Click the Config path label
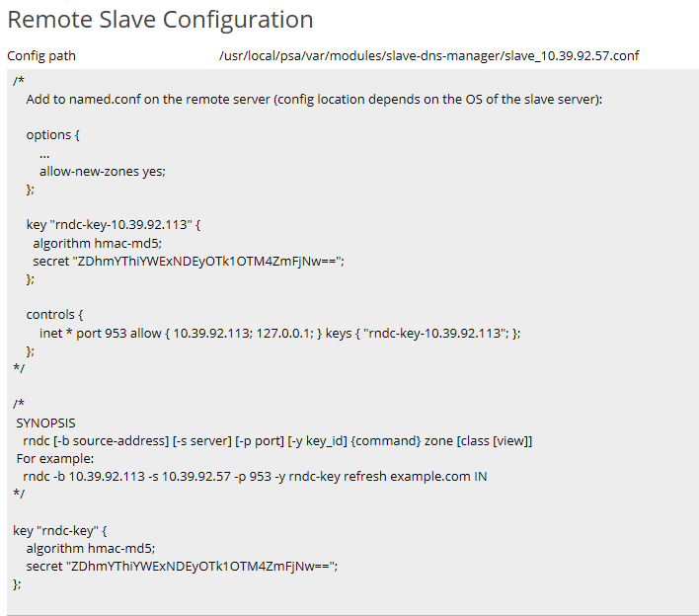 [x=41, y=55]
